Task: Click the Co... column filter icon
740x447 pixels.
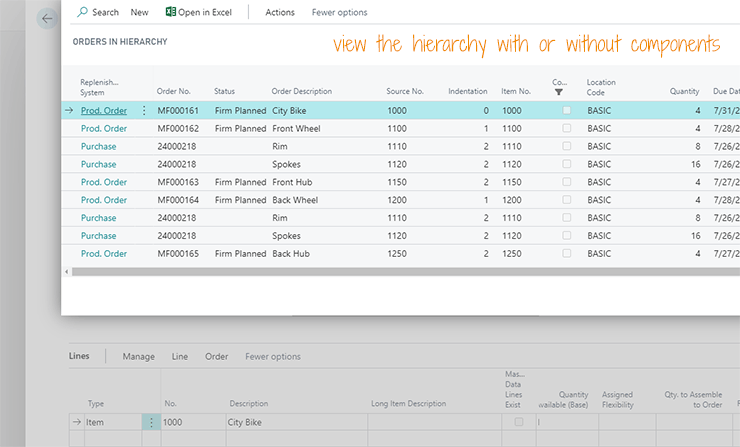Action: (559, 92)
